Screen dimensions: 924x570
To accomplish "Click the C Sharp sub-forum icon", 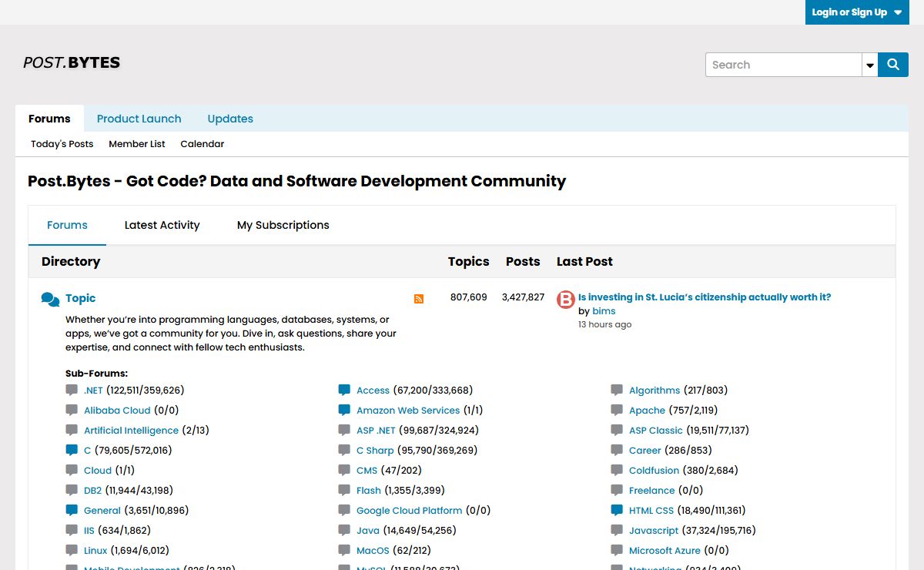I will click(x=344, y=451).
